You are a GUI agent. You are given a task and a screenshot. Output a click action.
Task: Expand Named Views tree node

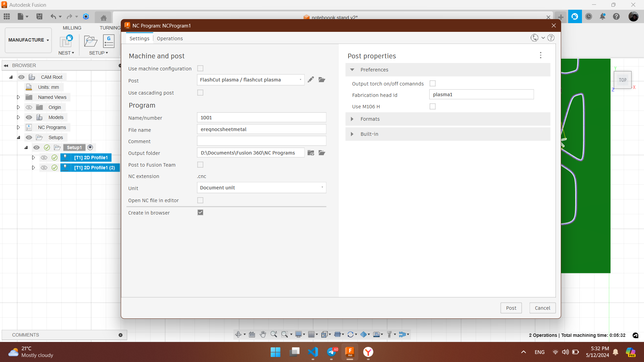[18, 97]
